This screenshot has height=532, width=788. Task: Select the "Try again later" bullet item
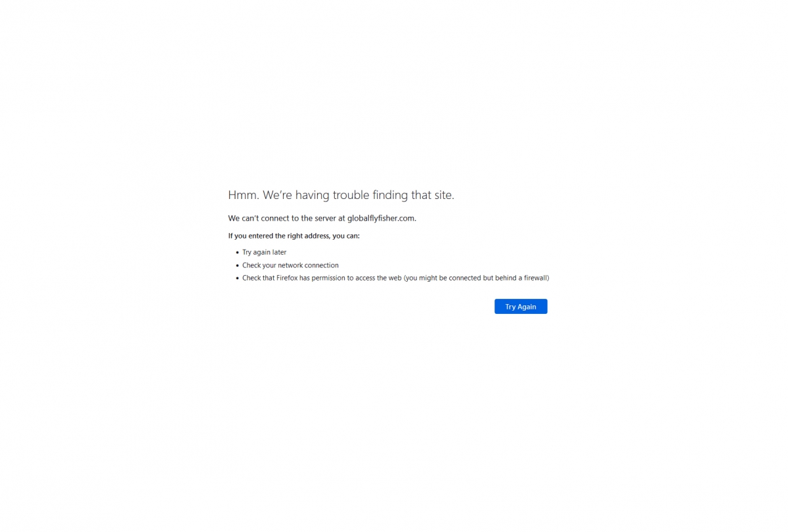[264, 252]
